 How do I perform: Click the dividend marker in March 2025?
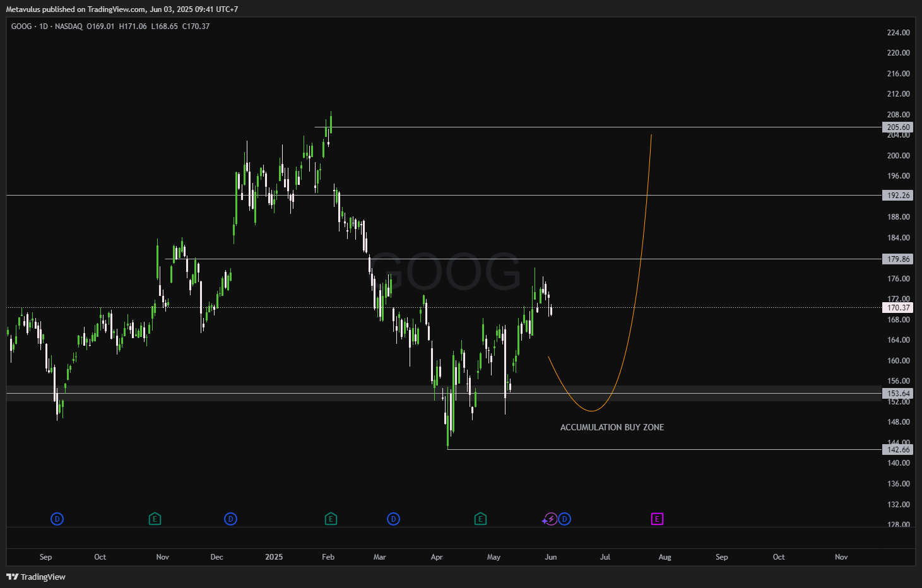click(394, 519)
